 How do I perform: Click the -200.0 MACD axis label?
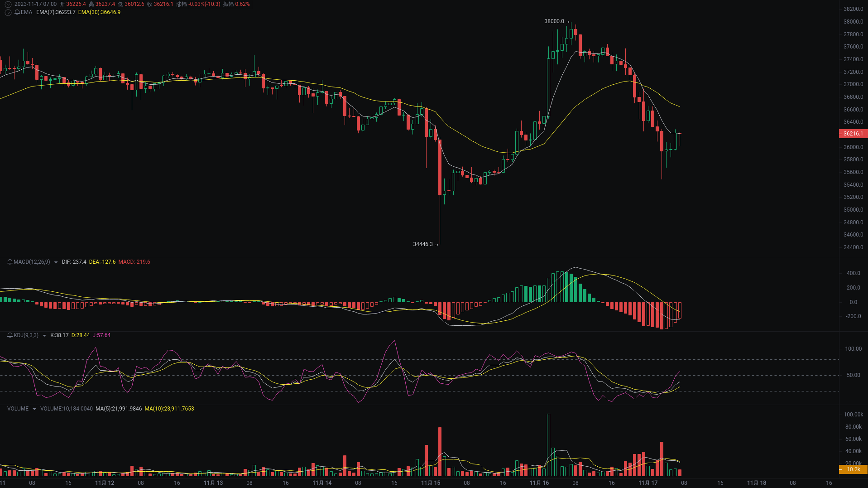pos(854,316)
